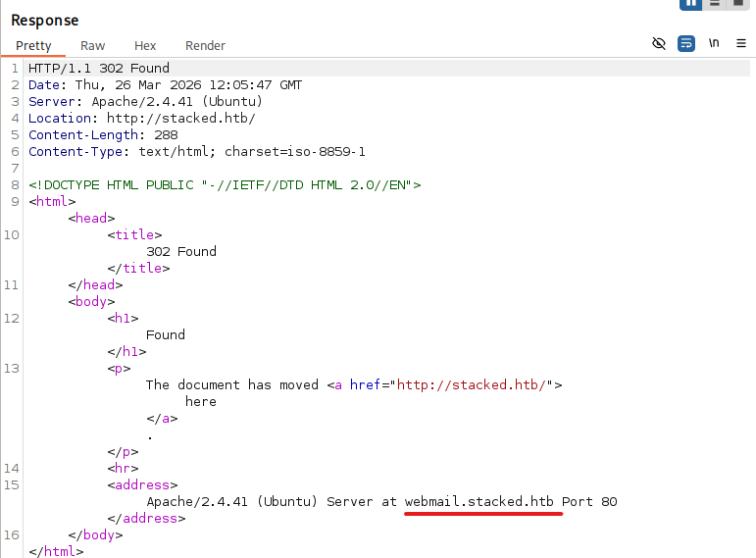The width and height of the screenshot is (756, 558).
Task: Click Location header value http://stacked.htb/
Action: pyautogui.click(x=180, y=118)
